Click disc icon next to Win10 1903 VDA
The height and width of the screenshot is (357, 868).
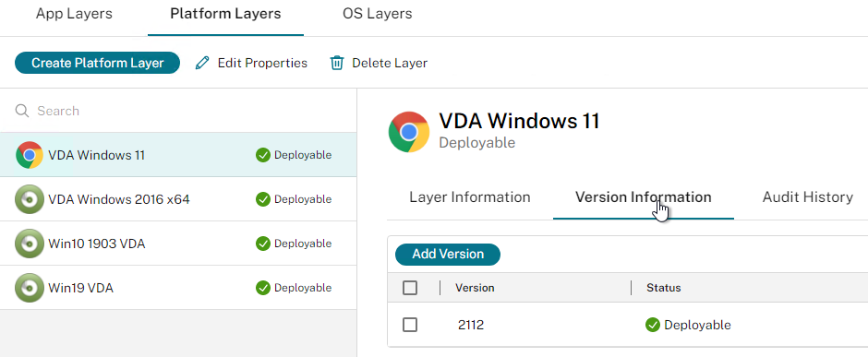tap(30, 244)
